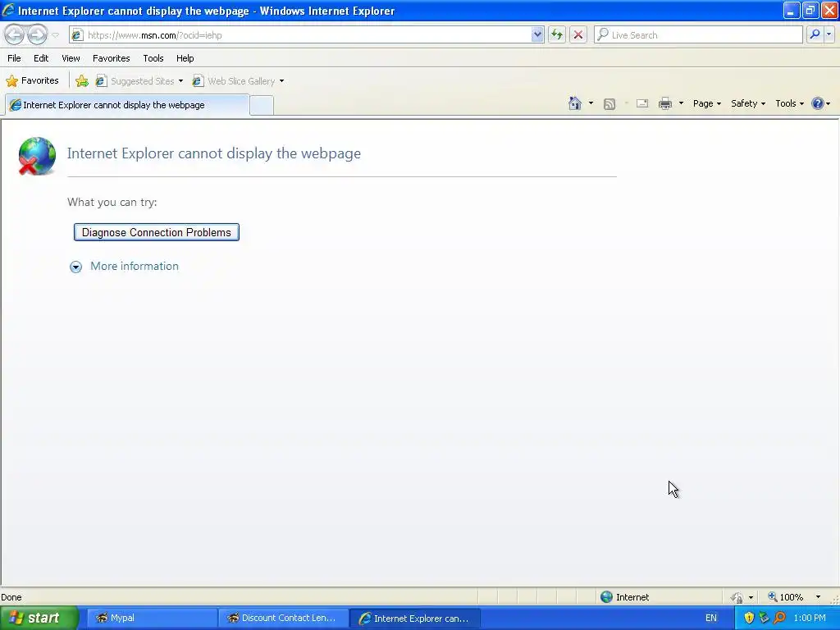Click the orange magnifier tray icon
Viewport: 840px width, 630px height.
point(779,618)
